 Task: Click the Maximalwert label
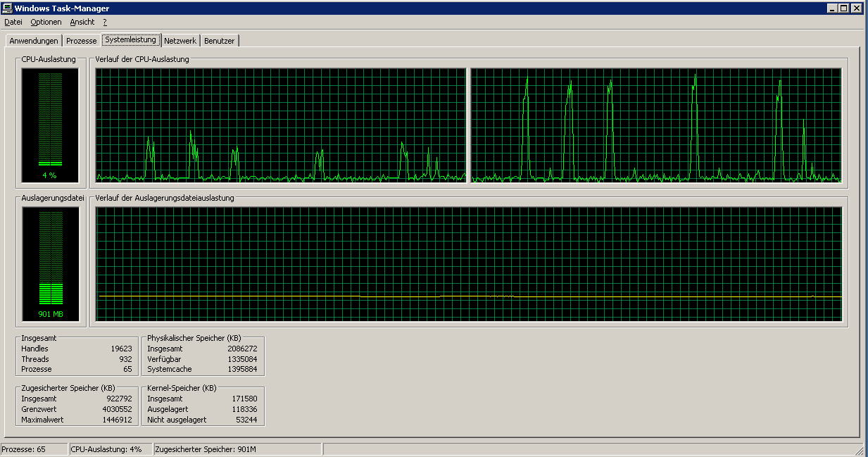tap(42, 420)
